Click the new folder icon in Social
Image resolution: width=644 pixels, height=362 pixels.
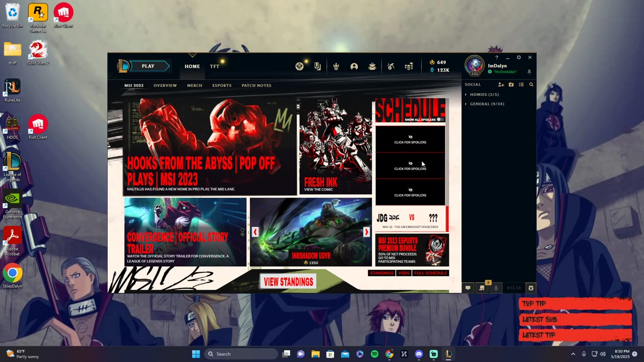pyautogui.click(x=511, y=84)
